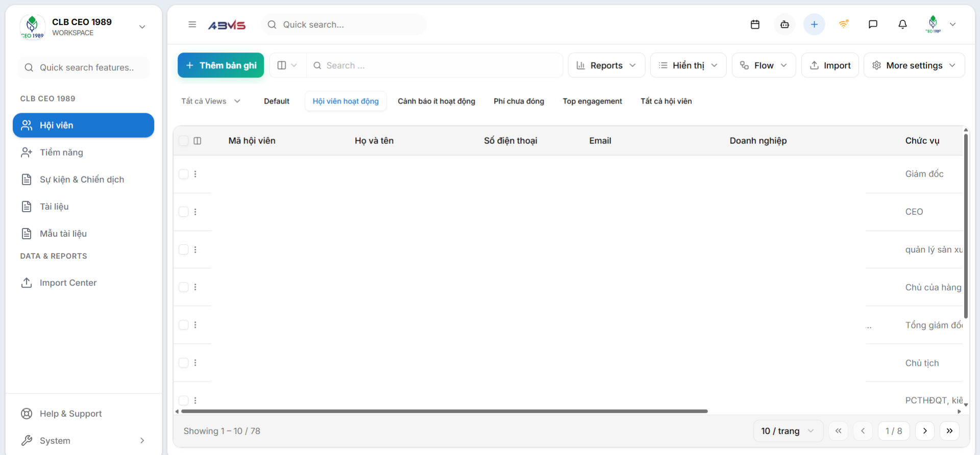Screen dimensions: 980x455
Task: Jump to the last page arrow
Action: pyautogui.click(x=949, y=431)
